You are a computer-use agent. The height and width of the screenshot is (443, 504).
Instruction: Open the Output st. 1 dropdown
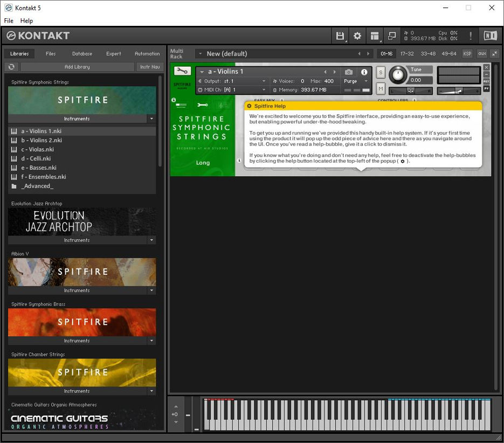pyautogui.click(x=232, y=81)
